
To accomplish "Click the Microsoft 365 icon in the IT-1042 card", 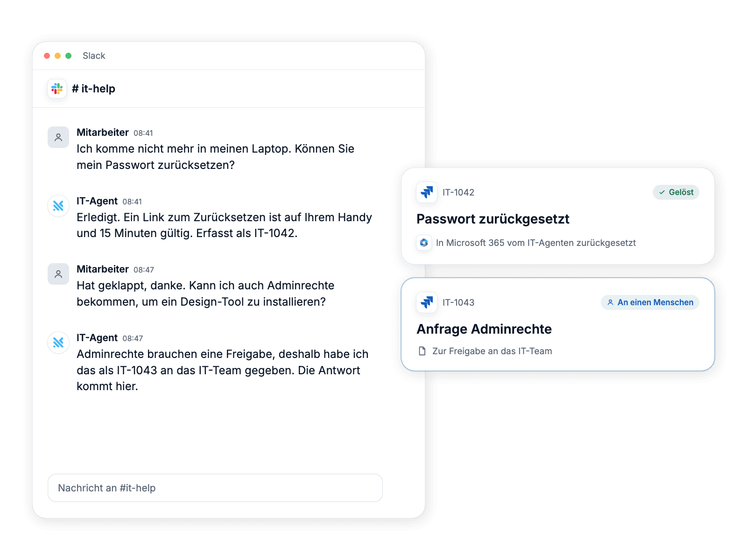I will click(424, 243).
